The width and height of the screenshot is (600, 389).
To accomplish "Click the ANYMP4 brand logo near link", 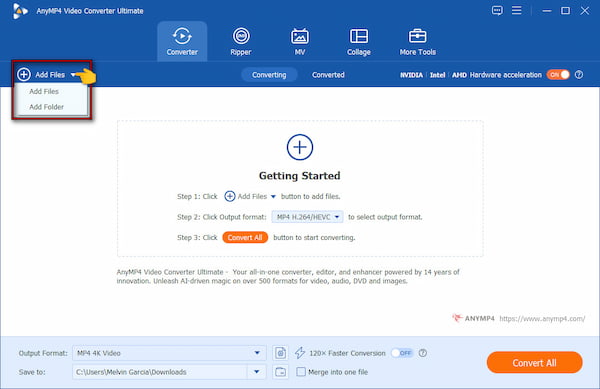I will click(473, 318).
